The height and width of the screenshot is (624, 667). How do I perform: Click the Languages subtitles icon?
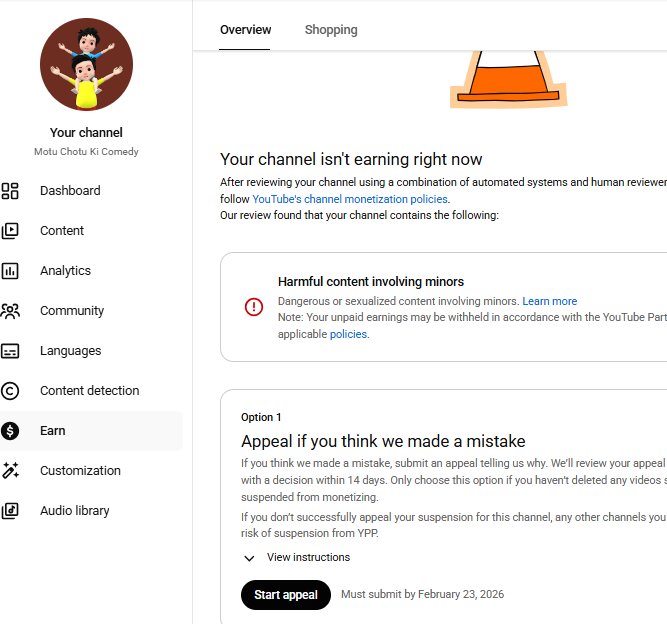click(10, 351)
